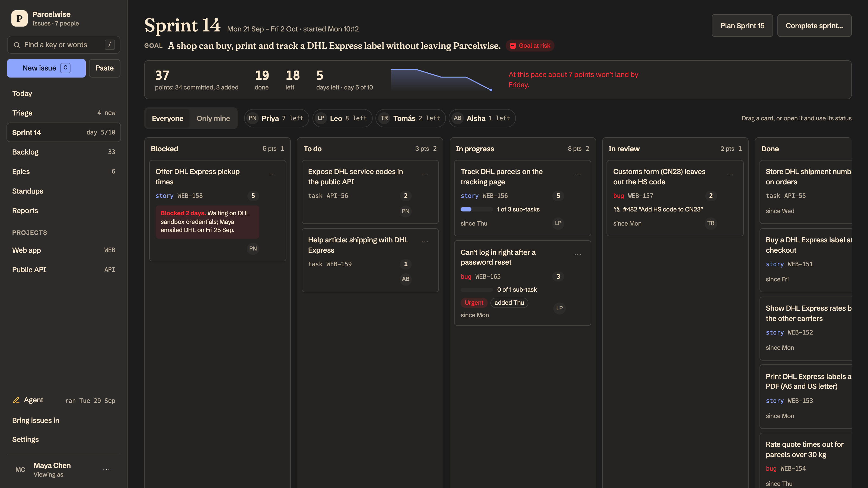The width and height of the screenshot is (868, 488).
Task: Click the Parcelwise P logo
Action: 19,18
